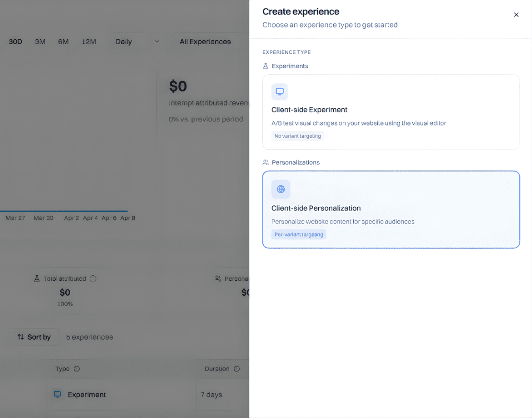Click the info icon next to Duration column
The image size is (532, 418).
coord(236,369)
